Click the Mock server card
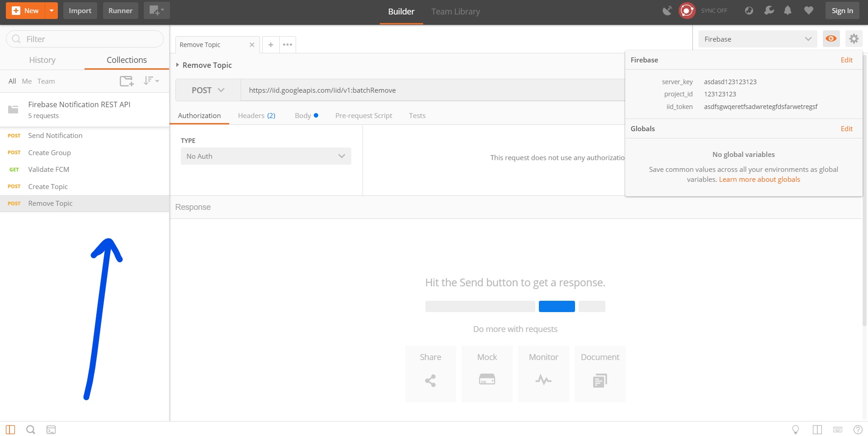Screen dimensions: 868x436 [487, 374]
